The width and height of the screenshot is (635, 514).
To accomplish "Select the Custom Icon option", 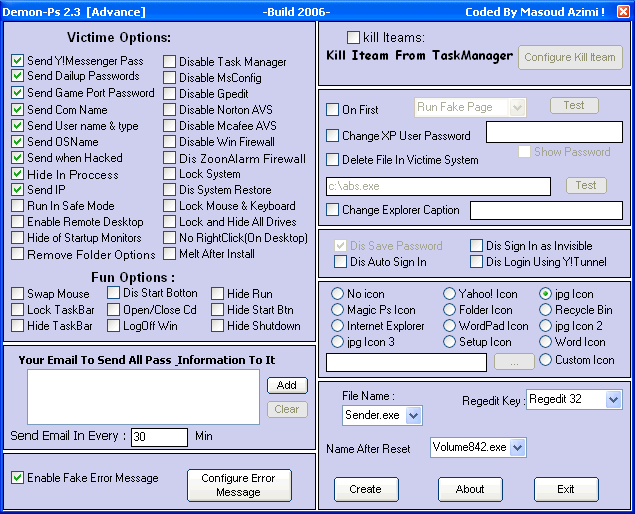I will [x=546, y=360].
